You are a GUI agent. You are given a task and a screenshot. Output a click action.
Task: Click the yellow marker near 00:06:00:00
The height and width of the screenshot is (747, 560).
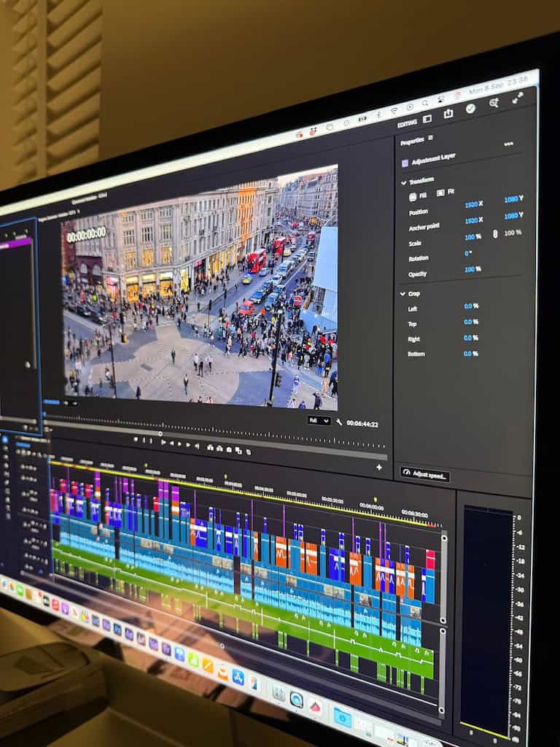point(376,499)
